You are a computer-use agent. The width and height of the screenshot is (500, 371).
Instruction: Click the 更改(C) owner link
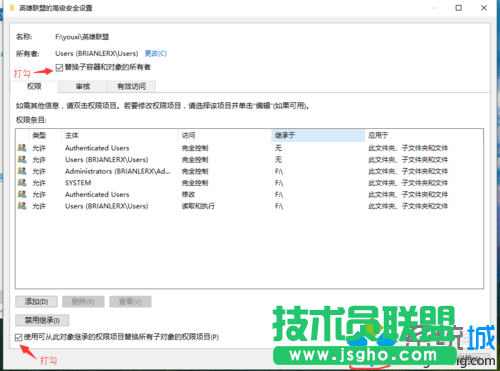click(x=156, y=53)
